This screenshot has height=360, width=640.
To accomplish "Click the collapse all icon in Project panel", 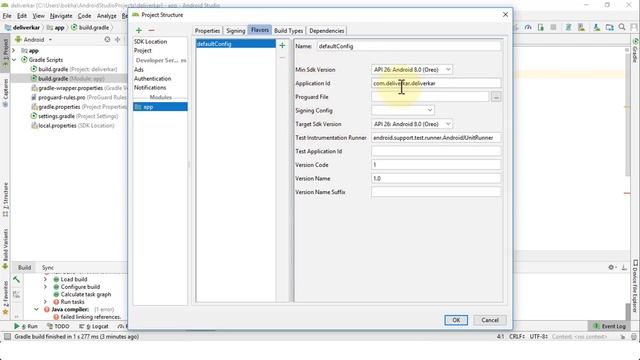I will (118, 40).
